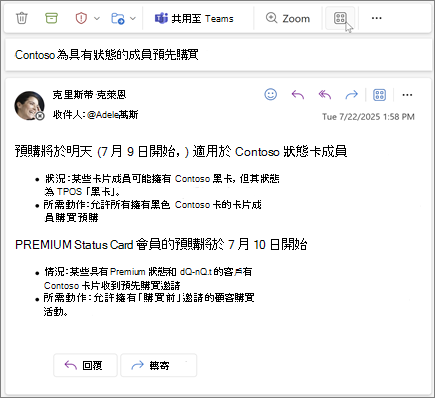
Task: React with the smiley emoji icon
Action: point(271,95)
